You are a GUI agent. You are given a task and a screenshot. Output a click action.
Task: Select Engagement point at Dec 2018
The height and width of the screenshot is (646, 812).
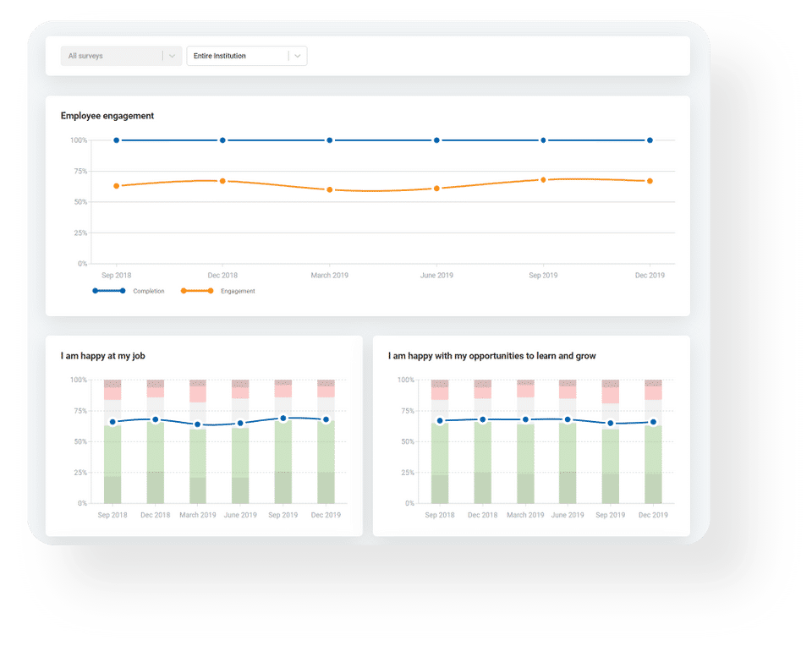click(x=222, y=181)
